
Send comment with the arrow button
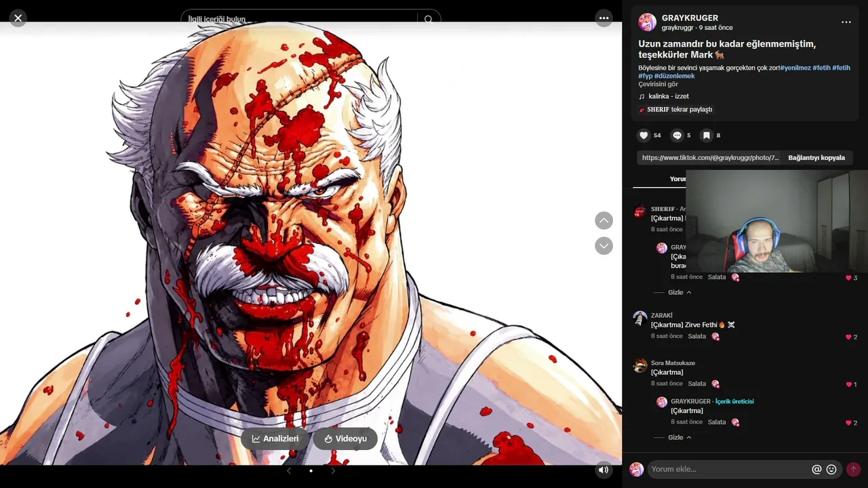pos(853,469)
